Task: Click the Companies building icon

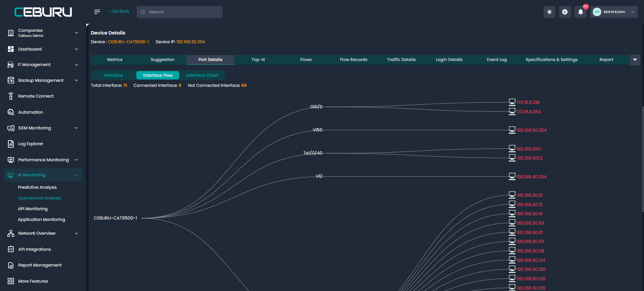Action: point(11,33)
